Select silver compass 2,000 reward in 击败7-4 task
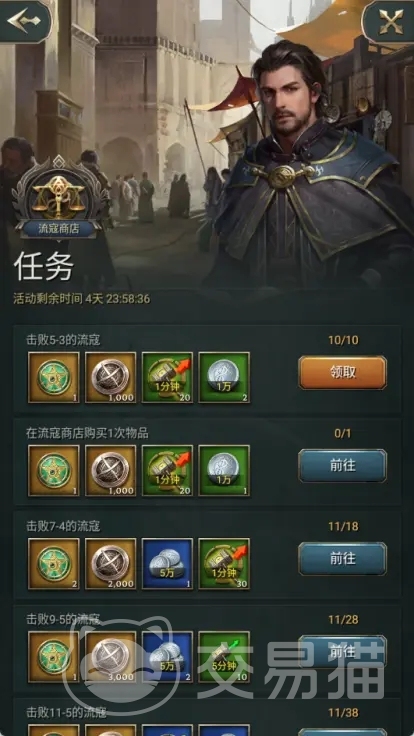The image size is (414, 736). coord(110,563)
